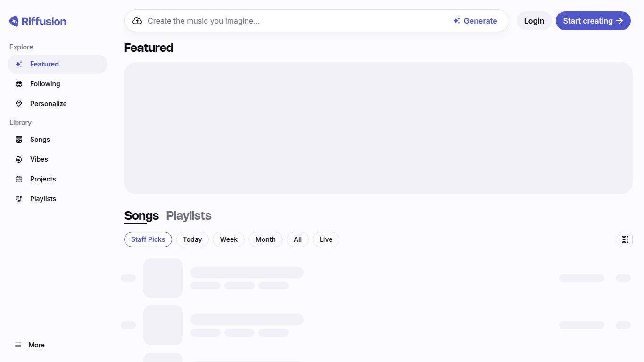Select the Staff Picks filter

pyautogui.click(x=148, y=239)
